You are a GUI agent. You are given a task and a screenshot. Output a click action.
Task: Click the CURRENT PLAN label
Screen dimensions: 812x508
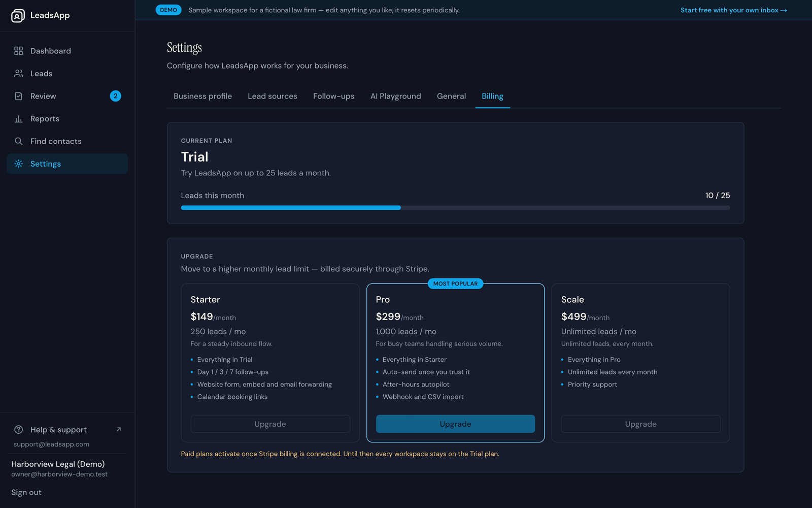click(x=207, y=141)
